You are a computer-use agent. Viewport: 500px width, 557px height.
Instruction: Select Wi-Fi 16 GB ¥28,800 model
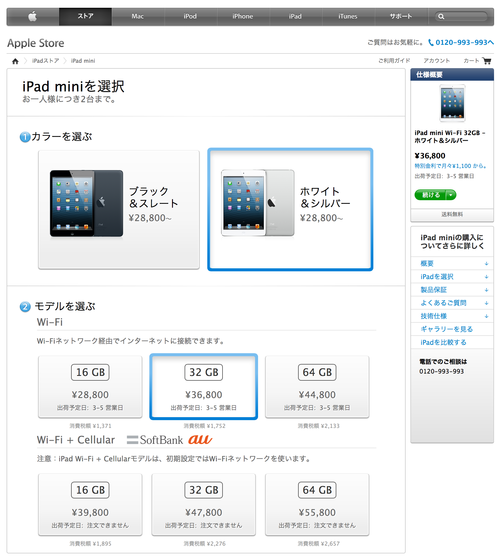[90, 387]
